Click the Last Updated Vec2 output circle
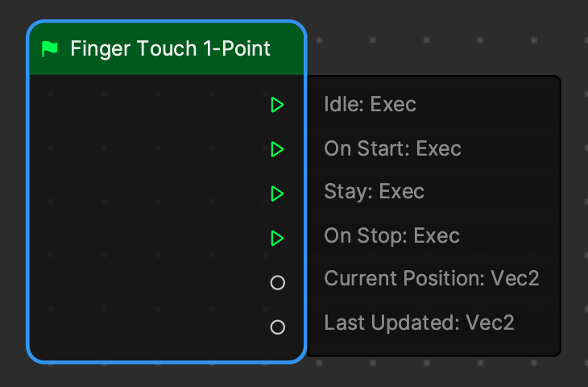588x387 pixels. coord(278,327)
